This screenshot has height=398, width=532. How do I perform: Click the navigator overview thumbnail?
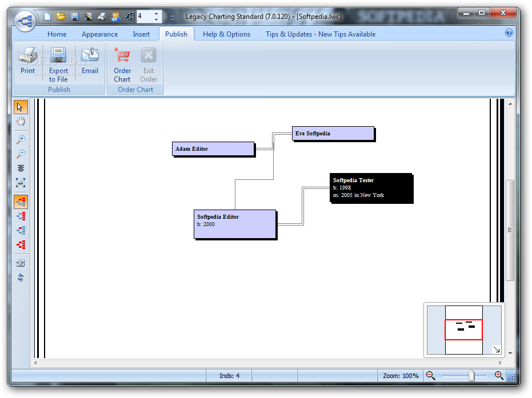463,330
